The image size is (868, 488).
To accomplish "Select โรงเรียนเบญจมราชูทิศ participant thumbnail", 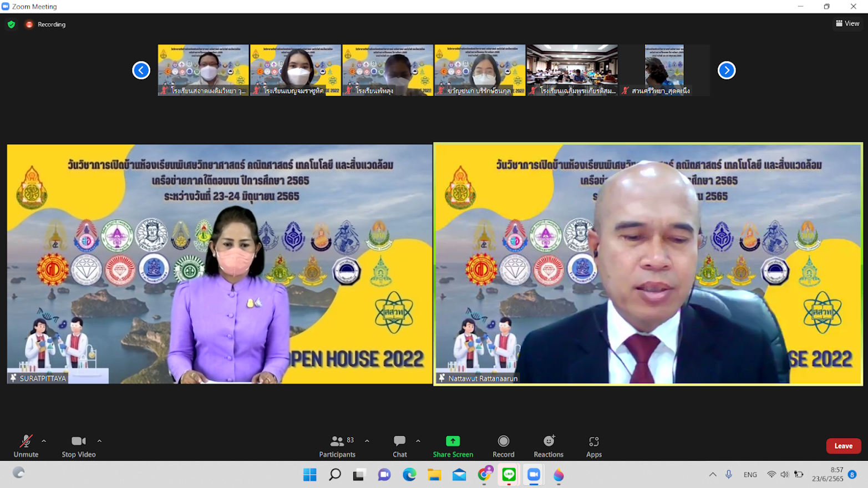I will click(x=296, y=70).
